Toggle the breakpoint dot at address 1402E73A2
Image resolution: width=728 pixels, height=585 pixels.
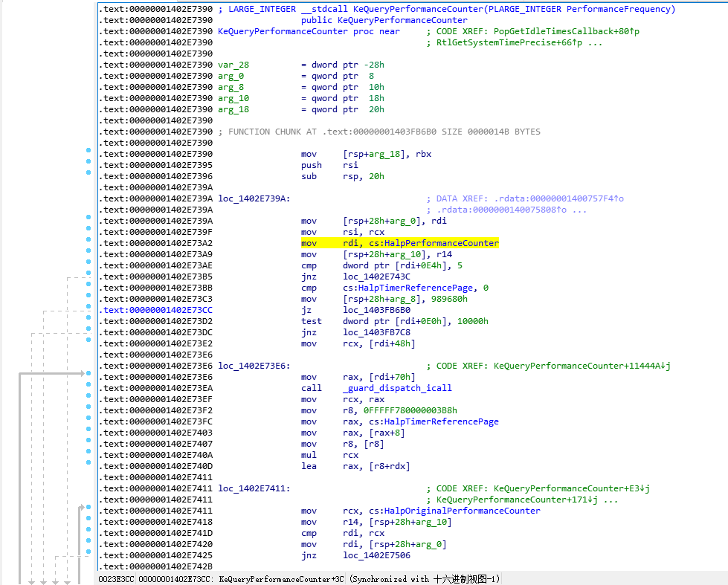click(x=88, y=239)
